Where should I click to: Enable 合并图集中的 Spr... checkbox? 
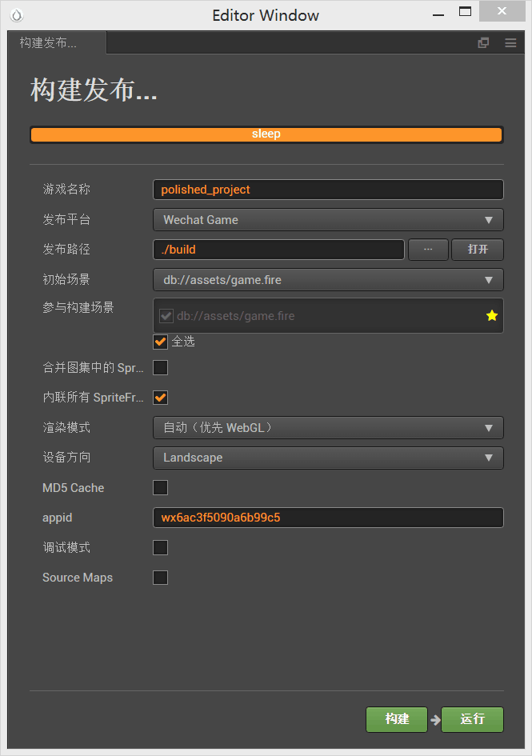coord(161,367)
